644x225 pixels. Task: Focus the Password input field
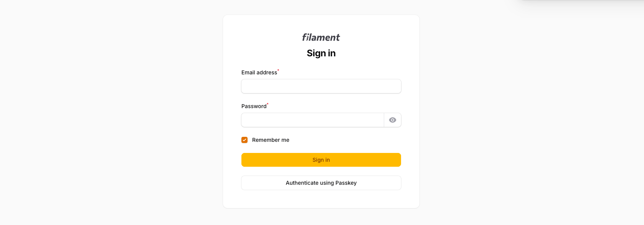(312, 120)
